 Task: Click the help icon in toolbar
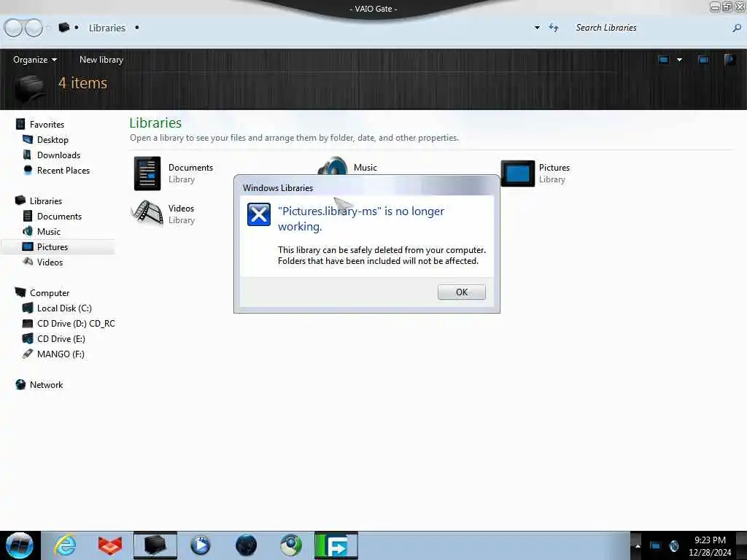tap(729, 60)
